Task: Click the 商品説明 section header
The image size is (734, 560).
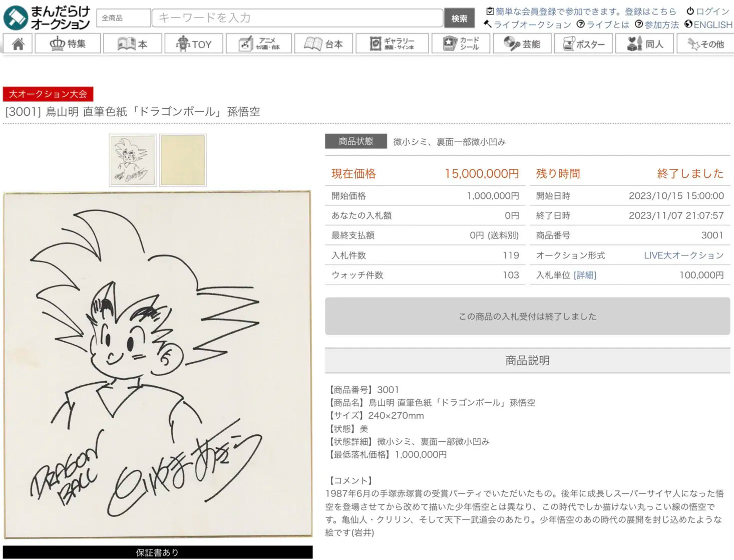Action: click(527, 360)
